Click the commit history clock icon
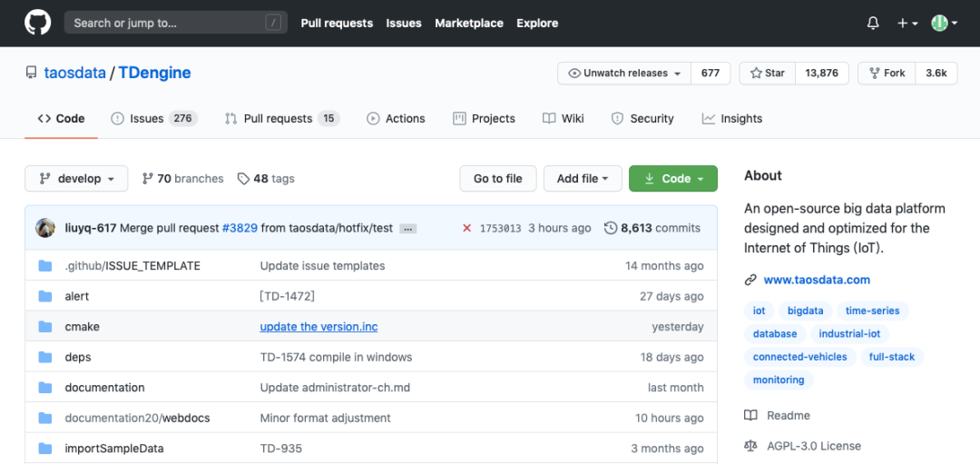980x464 pixels. pos(611,228)
